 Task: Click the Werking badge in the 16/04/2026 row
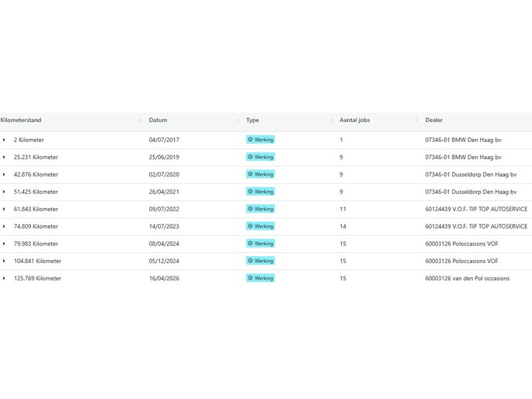coord(260,278)
